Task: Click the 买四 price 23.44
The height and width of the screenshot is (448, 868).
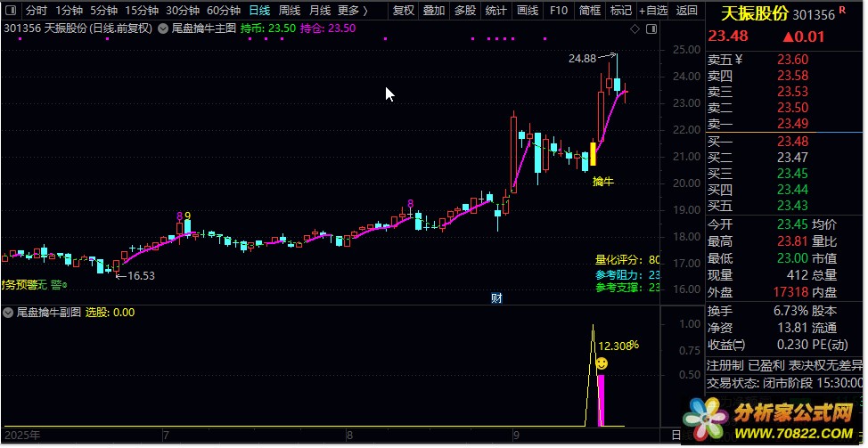Action: click(793, 190)
